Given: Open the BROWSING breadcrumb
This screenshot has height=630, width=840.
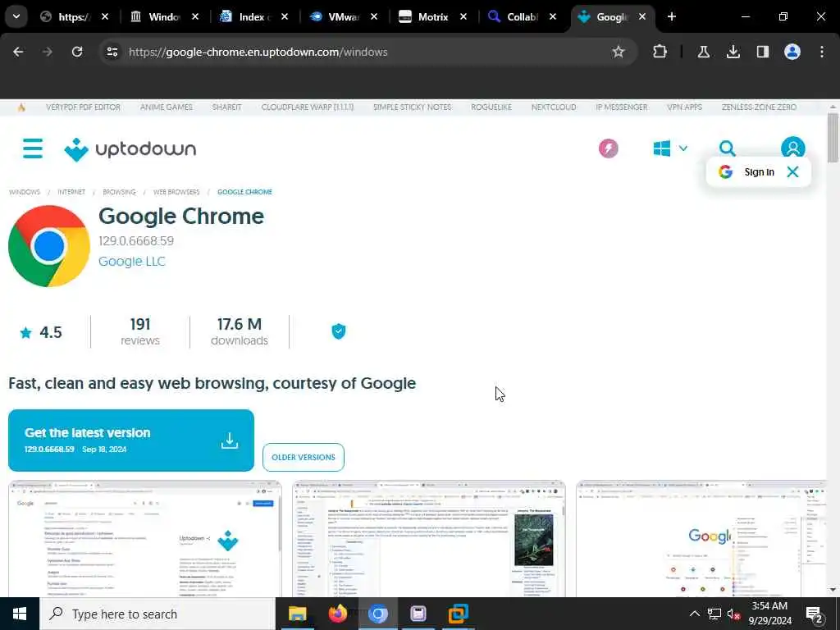Looking at the screenshot, I should 119,192.
